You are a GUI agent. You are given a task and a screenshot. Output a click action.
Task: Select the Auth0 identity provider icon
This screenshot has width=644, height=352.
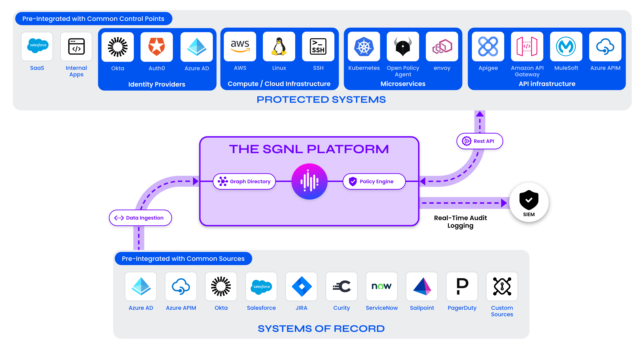pos(156,47)
